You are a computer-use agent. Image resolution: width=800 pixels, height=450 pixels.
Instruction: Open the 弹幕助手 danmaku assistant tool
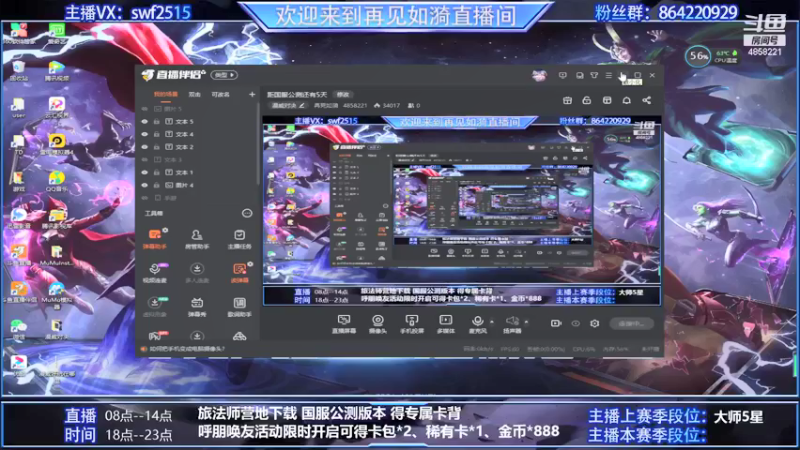pos(155,239)
